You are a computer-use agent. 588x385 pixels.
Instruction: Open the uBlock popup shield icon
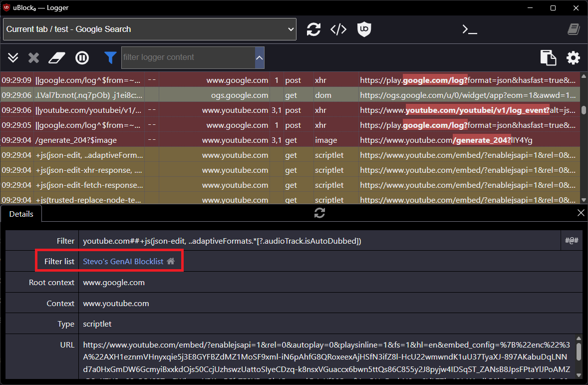[x=364, y=29]
